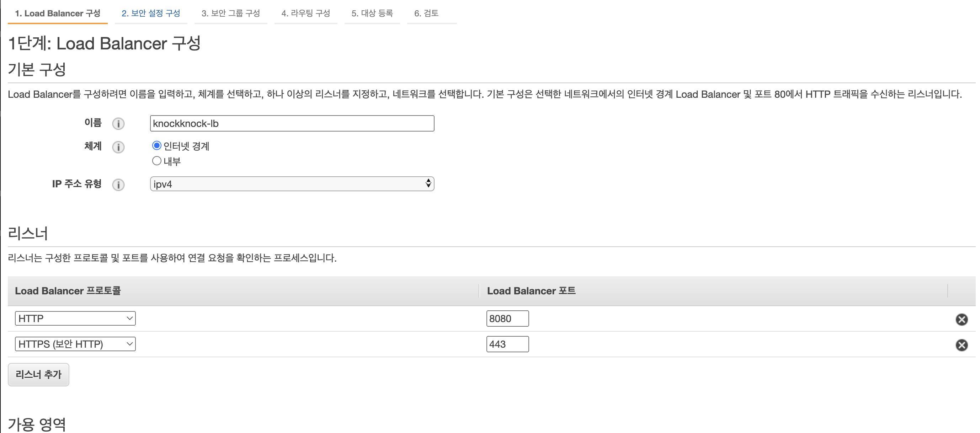Open the ipv4 address type dropdown
Image resolution: width=980 pixels, height=433 pixels.
(x=292, y=184)
